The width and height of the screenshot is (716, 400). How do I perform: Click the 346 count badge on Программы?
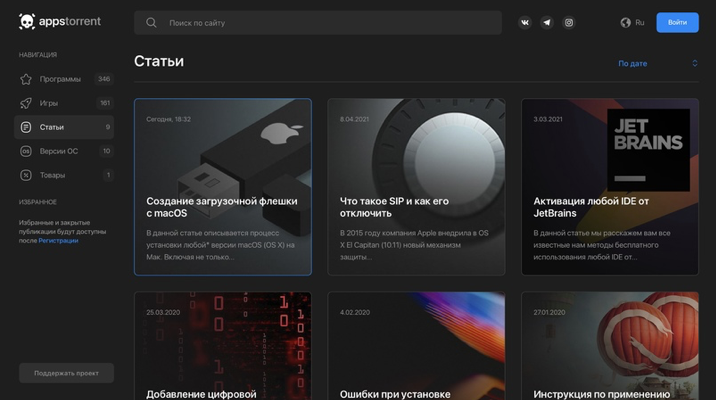(104, 79)
